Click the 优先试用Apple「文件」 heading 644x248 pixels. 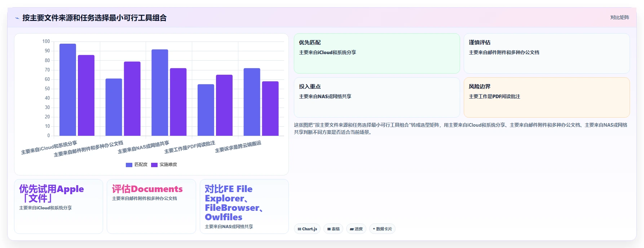coord(52,193)
